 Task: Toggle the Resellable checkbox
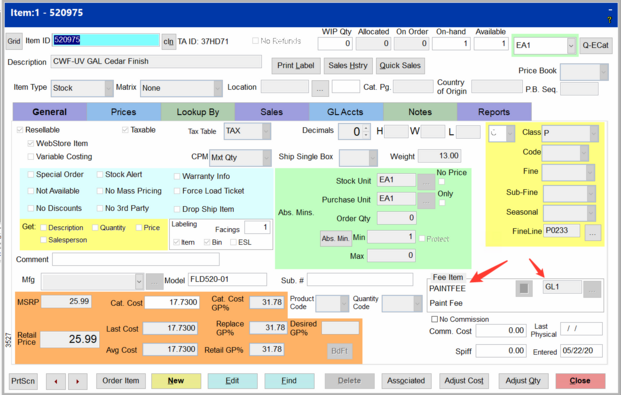[x=20, y=130]
